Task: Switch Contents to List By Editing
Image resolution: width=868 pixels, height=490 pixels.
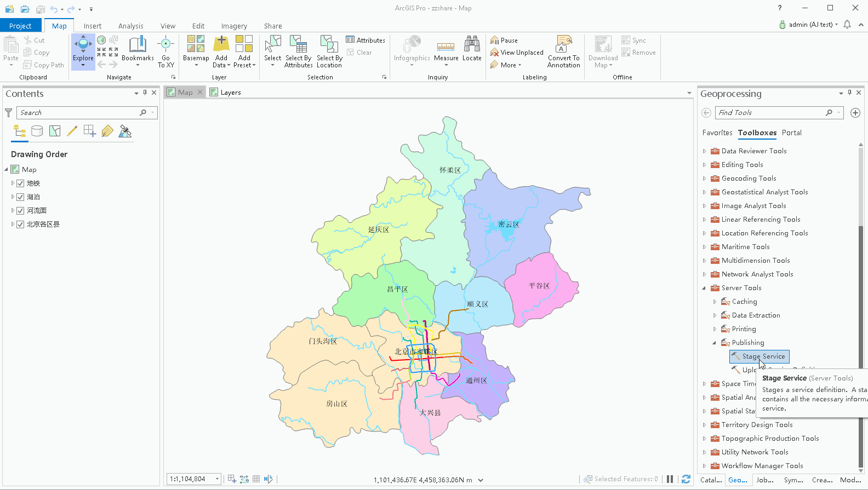Action: click(x=72, y=131)
